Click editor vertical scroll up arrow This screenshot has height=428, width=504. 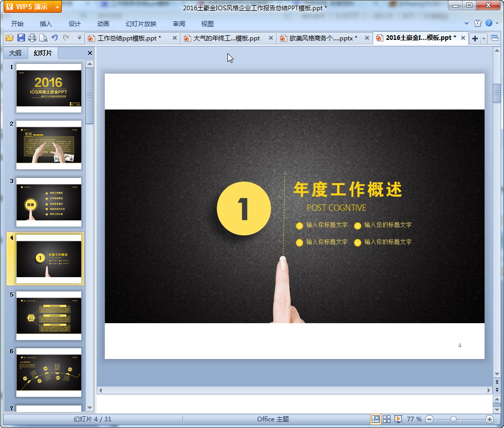pyautogui.click(x=497, y=51)
